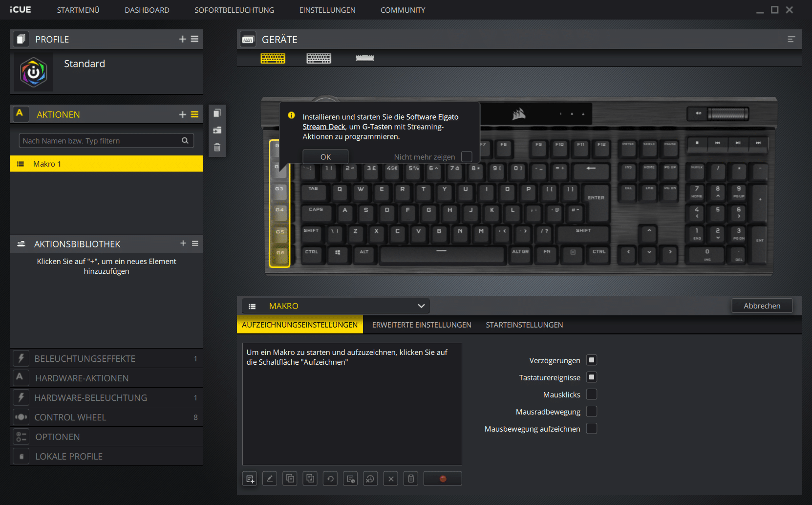The image size is (812, 505).
Task: Expand the Hardware-Aktionen section
Action: point(107,378)
